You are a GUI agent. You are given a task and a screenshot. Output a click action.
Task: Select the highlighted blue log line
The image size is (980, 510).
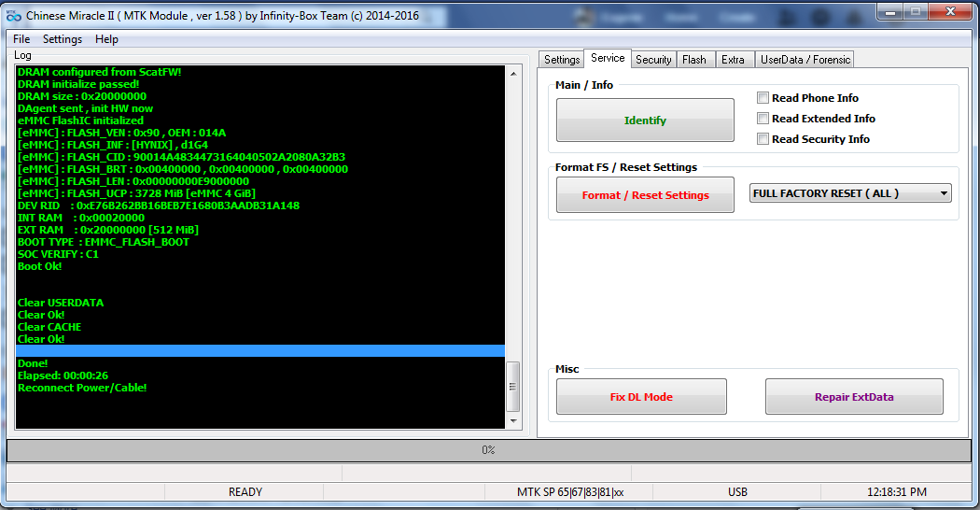[260, 351]
